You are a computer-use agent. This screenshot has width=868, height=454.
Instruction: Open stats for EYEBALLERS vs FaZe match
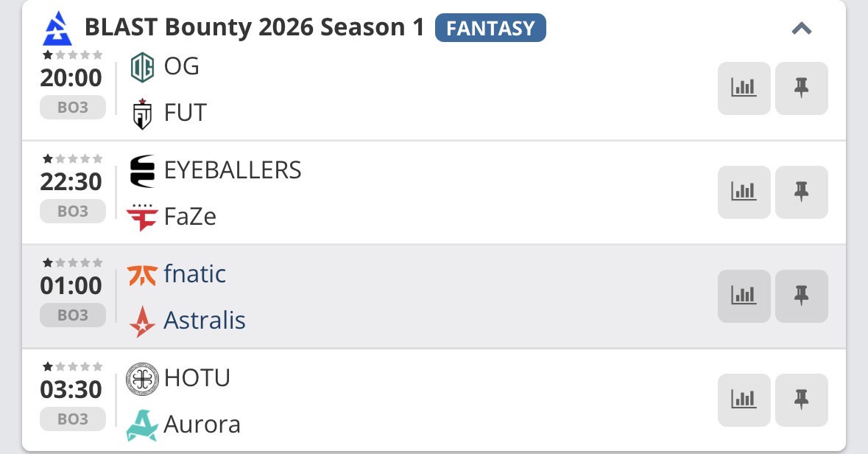coord(744,192)
